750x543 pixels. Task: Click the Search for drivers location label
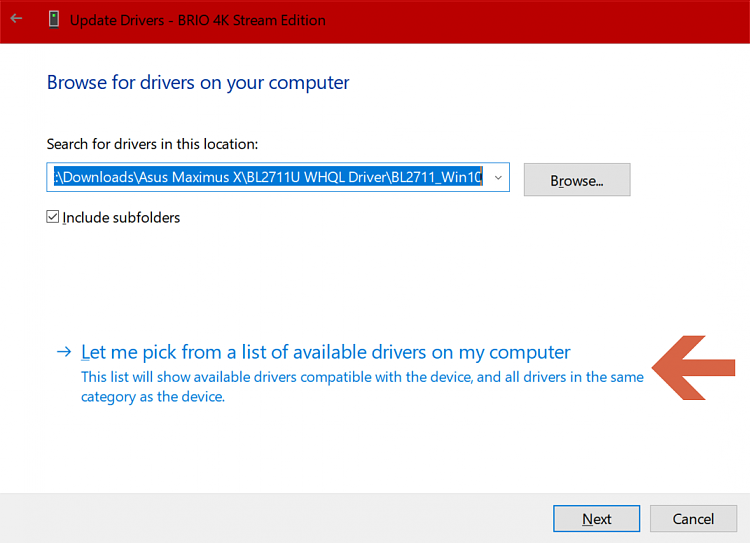[x=152, y=144]
